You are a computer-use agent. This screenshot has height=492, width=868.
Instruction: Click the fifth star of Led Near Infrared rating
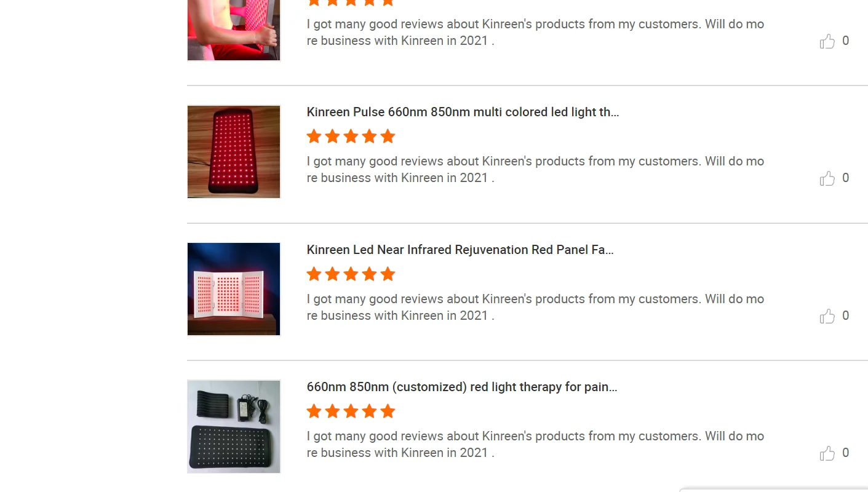(x=388, y=274)
